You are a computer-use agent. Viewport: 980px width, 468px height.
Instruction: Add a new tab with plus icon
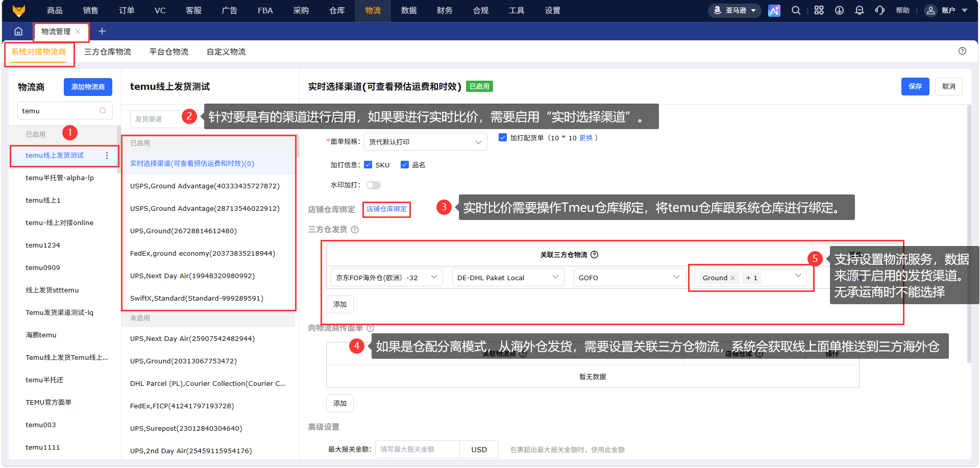(102, 31)
